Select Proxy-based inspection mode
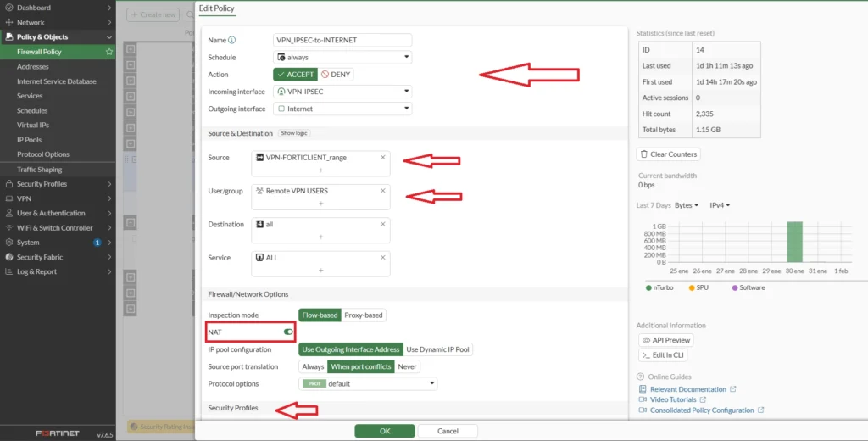Viewport: 868px width, 441px height. coord(363,315)
